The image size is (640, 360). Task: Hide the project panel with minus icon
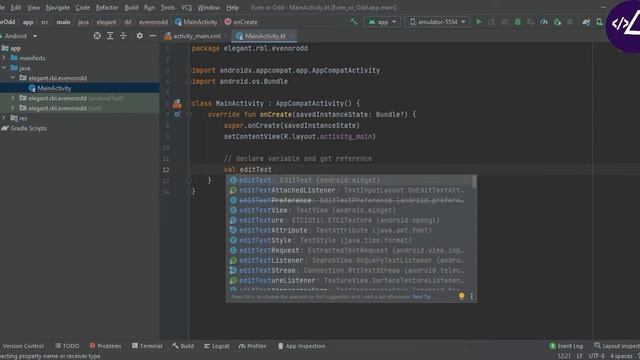(153, 36)
